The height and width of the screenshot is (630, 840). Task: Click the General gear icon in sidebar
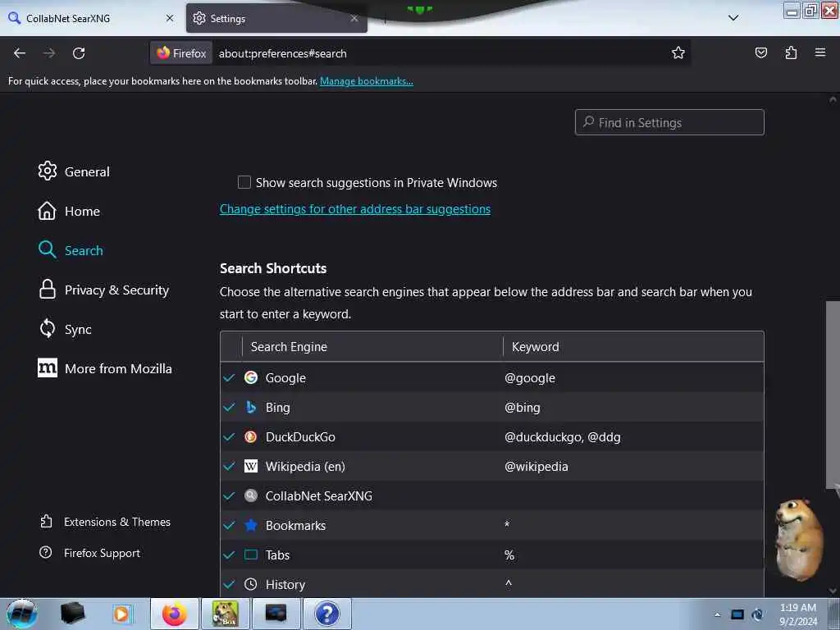[x=47, y=171]
